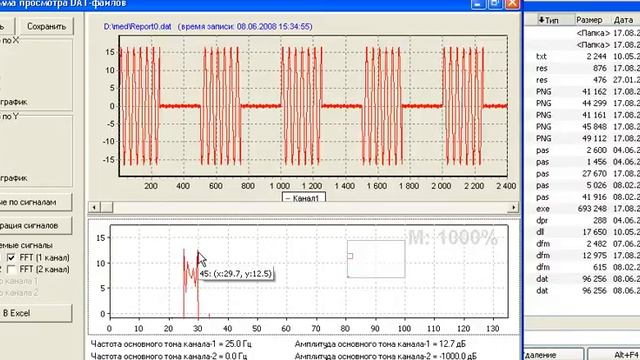This screenshot has height=360, width=640.
Task: Select the PNG file row sized 44 299
Action: click(582, 103)
